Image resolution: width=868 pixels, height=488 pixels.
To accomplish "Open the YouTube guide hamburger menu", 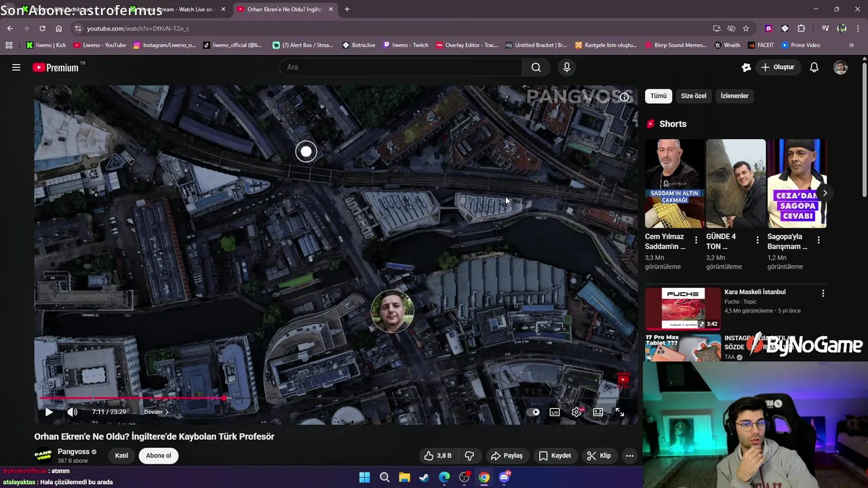I will point(16,67).
